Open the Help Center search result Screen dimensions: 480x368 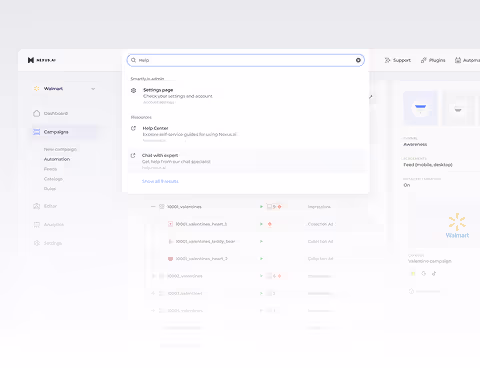(247, 134)
